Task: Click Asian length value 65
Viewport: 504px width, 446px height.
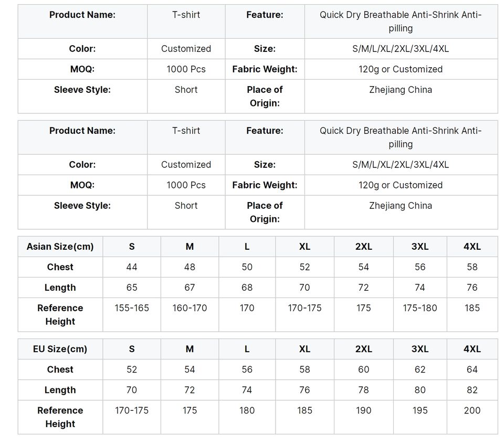Action: click(132, 288)
